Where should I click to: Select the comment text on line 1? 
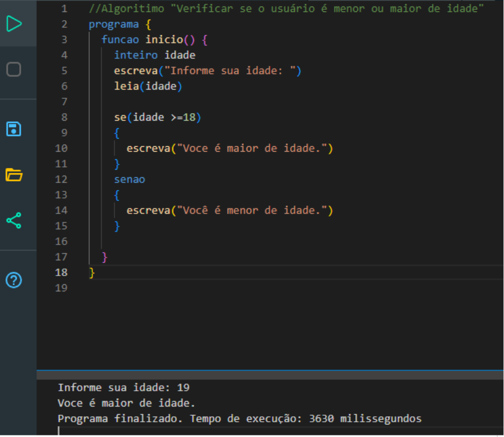(x=286, y=9)
